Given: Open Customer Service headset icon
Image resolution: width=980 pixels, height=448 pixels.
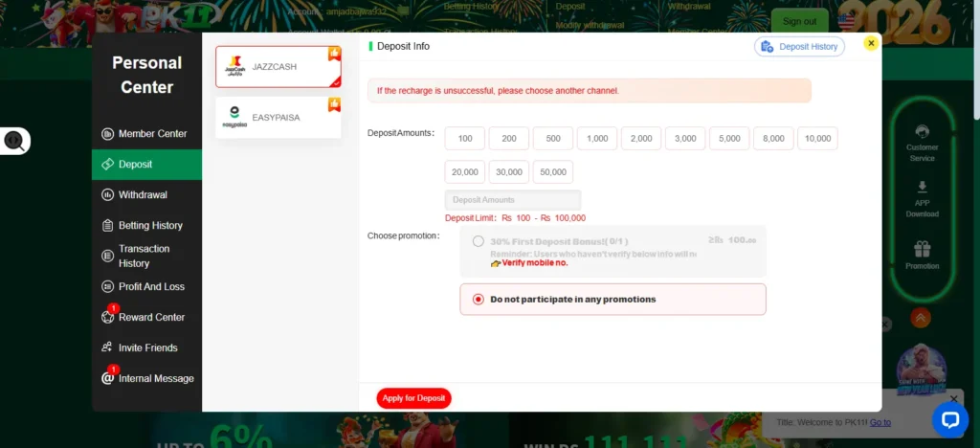Looking at the screenshot, I should [922, 132].
